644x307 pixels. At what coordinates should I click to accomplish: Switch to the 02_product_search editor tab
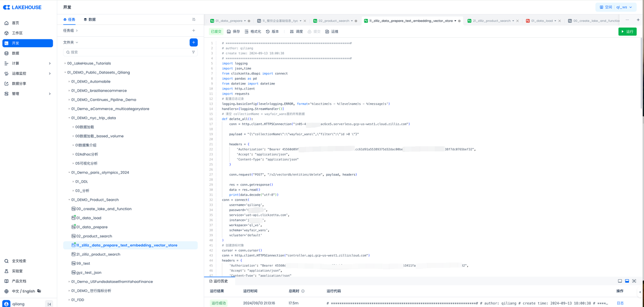pyautogui.click(x=332, y=21)
